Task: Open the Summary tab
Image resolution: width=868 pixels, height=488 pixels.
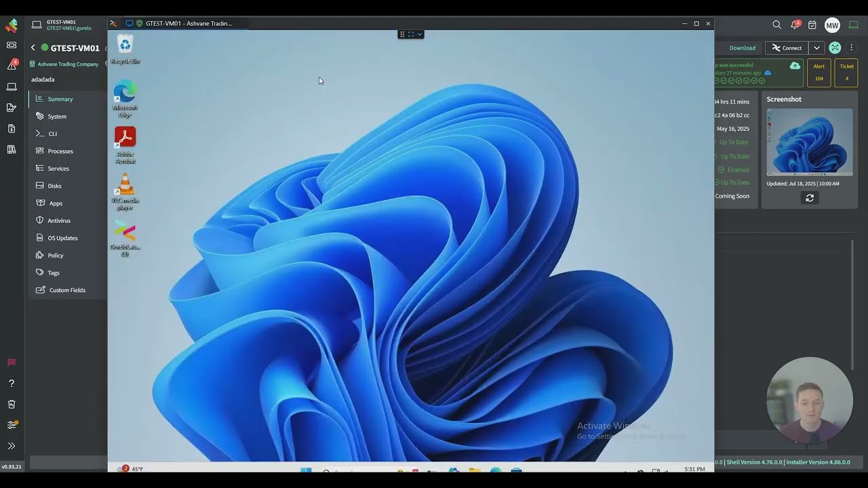Action: pos(67,99)
